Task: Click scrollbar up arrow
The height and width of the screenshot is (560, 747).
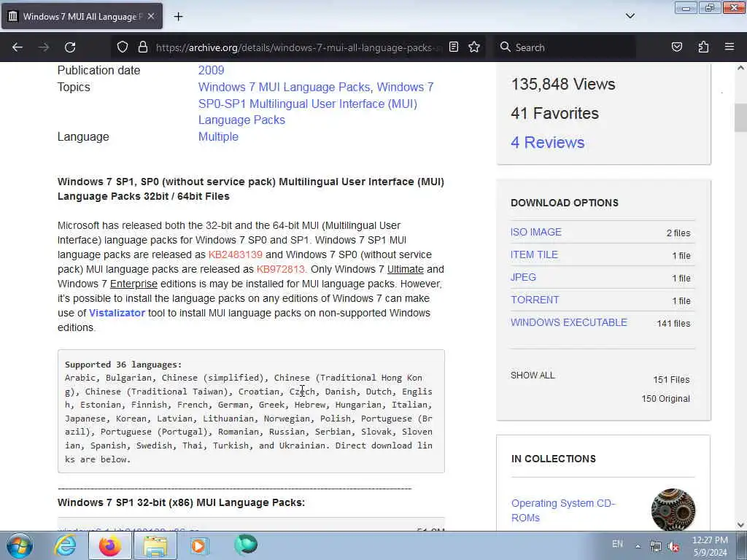Action: [740, 68]
